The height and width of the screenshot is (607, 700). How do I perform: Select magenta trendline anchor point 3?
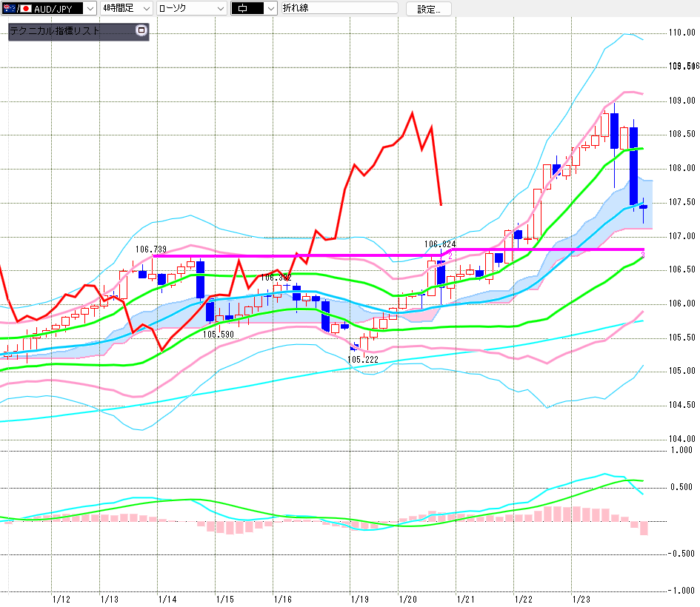641,255
